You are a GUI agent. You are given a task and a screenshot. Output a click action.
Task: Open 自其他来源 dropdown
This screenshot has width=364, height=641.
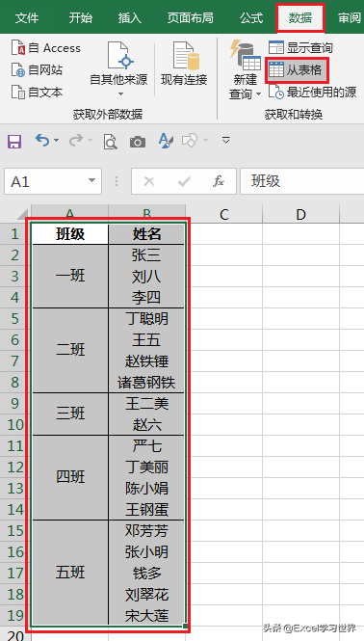[118, 68]
